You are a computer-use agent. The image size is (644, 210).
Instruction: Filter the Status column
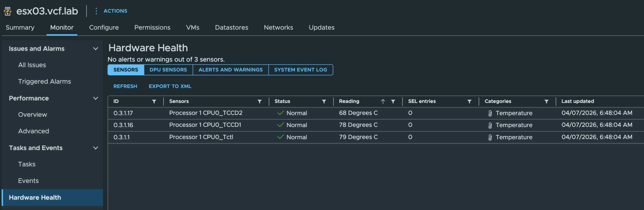[324, 101]
